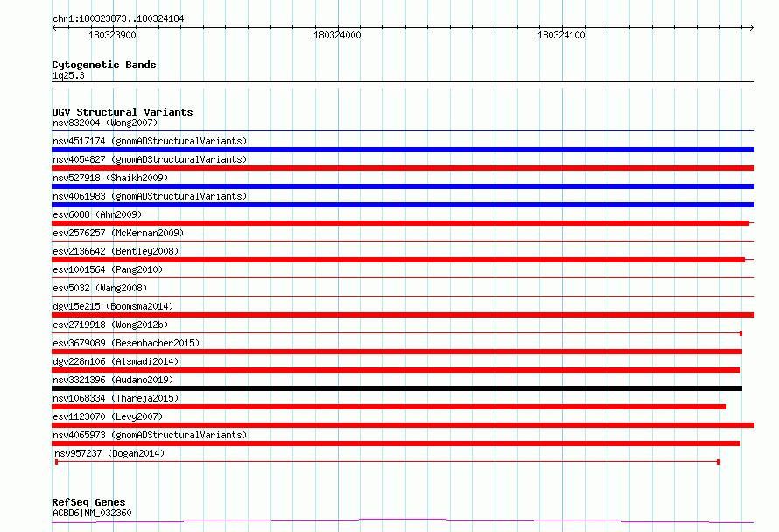The height and width of the screenshot is (532, 779).
Task: Open nsv1068334 (Thareja2015) label
Action: (116, 398)
